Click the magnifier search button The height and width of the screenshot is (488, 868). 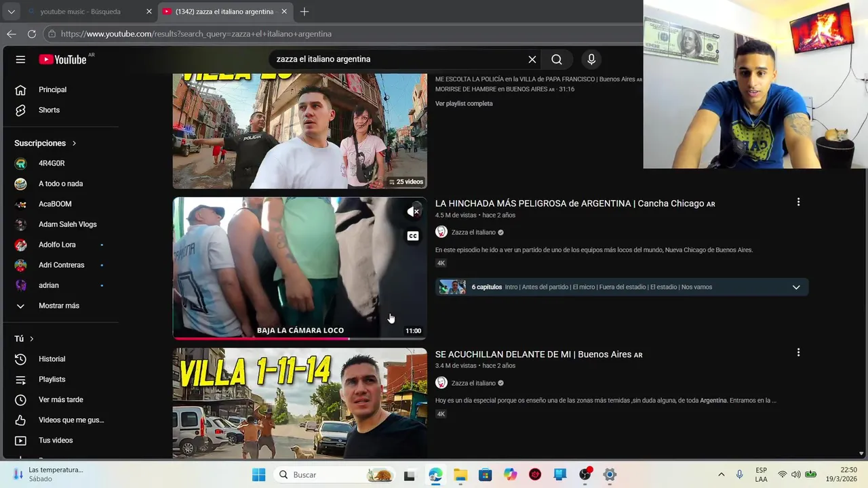click(557, 60)
